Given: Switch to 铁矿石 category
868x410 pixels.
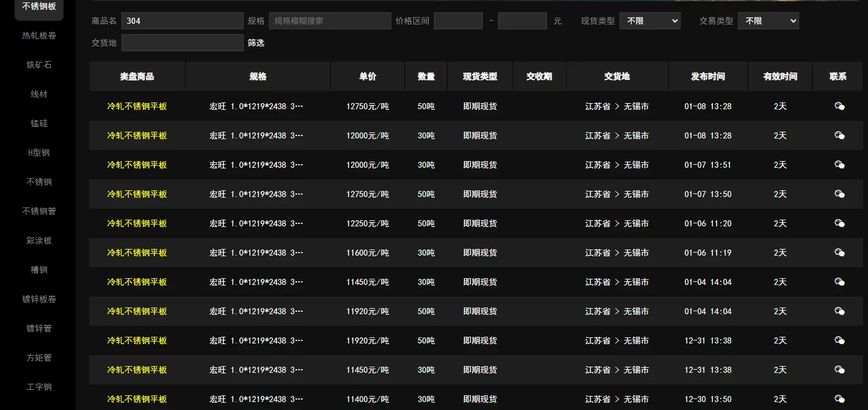Looking at the screenshot, I should pos(39,65).
